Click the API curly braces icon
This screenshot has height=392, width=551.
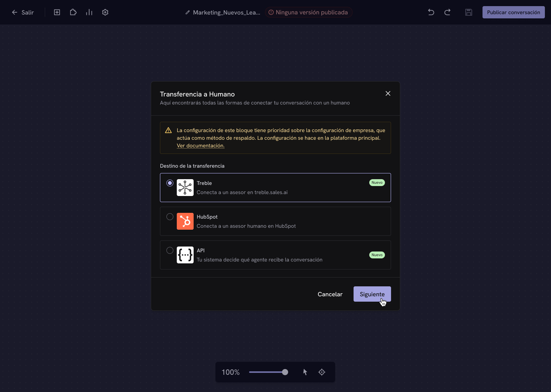point(185,255)
